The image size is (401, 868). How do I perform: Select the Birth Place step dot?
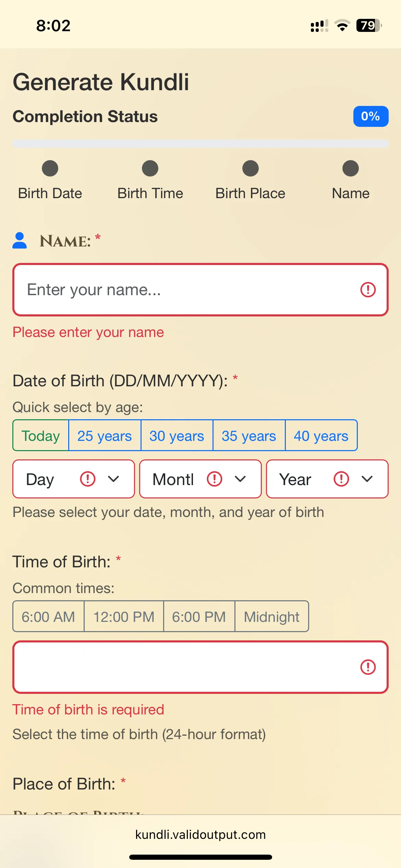click(251, 168)
